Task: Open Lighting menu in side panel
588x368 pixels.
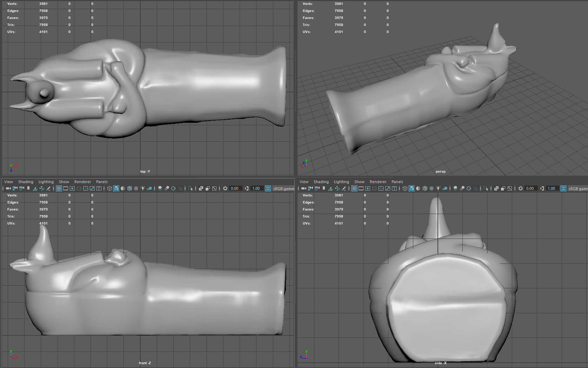Action: click(341, 182)
